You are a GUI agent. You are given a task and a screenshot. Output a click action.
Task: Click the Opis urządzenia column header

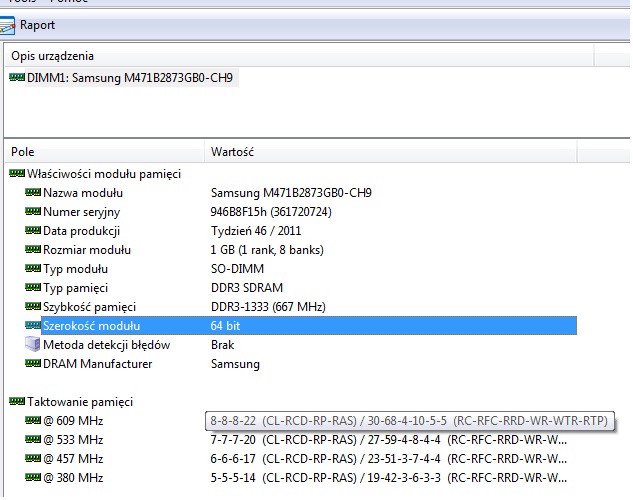[x=52, y=56]
